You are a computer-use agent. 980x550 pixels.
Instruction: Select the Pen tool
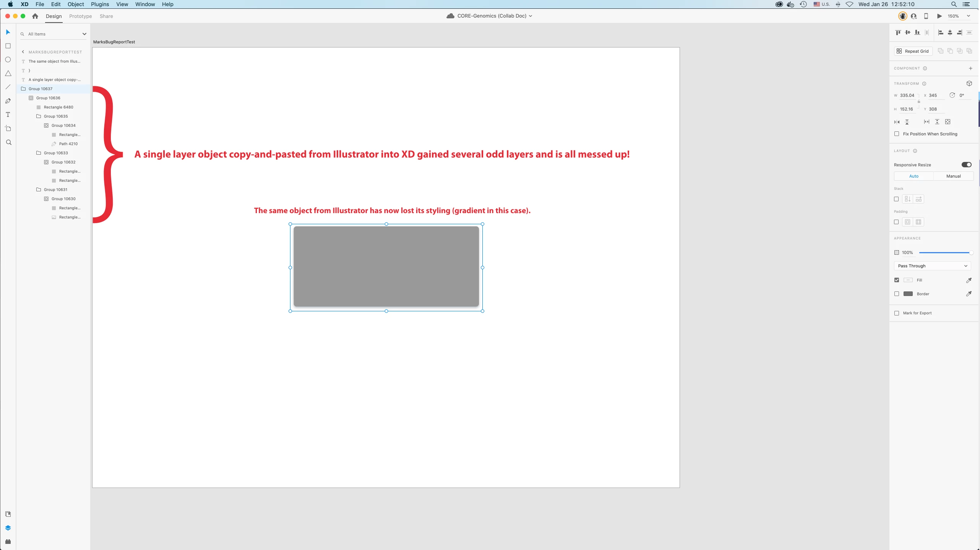[8, 101]
